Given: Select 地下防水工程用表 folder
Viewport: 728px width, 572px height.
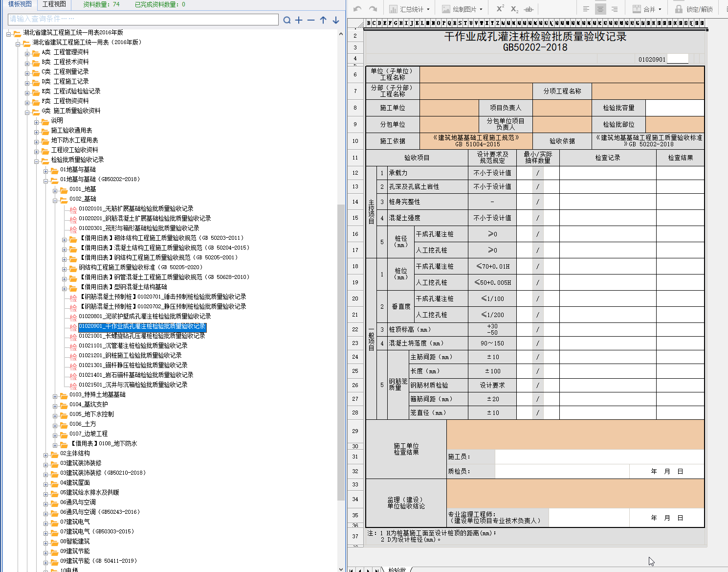Looking at the screenshot, I should point(74,140).
